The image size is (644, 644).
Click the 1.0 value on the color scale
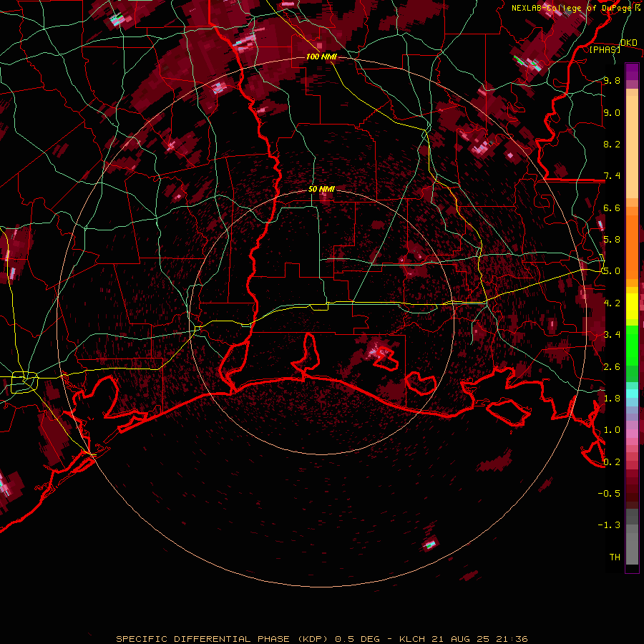click(x=612, y=429)
